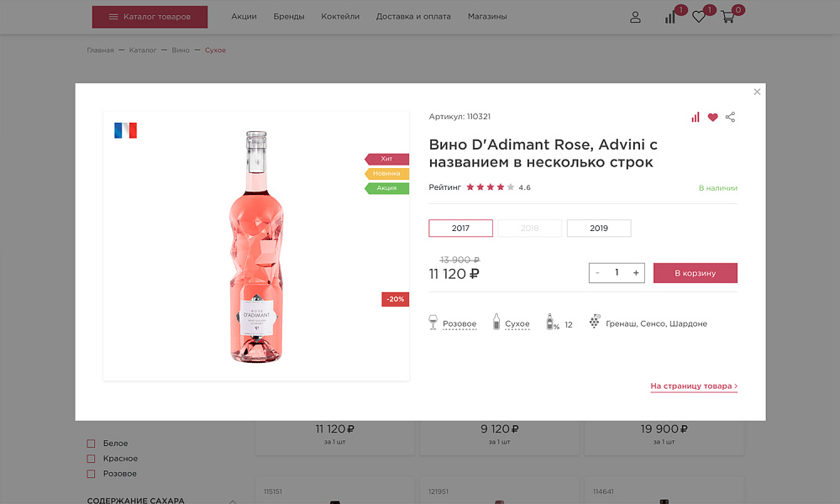The height and width of the screenshot is (504, 840).
Task: Click the В корзину button
Action: tap(695, 272)
